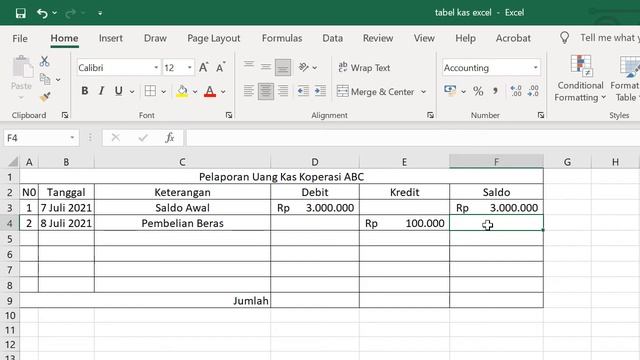The image size is (640, 360).
Task: Open Alignment settings dialog launcher
Action: pos(430,115)
